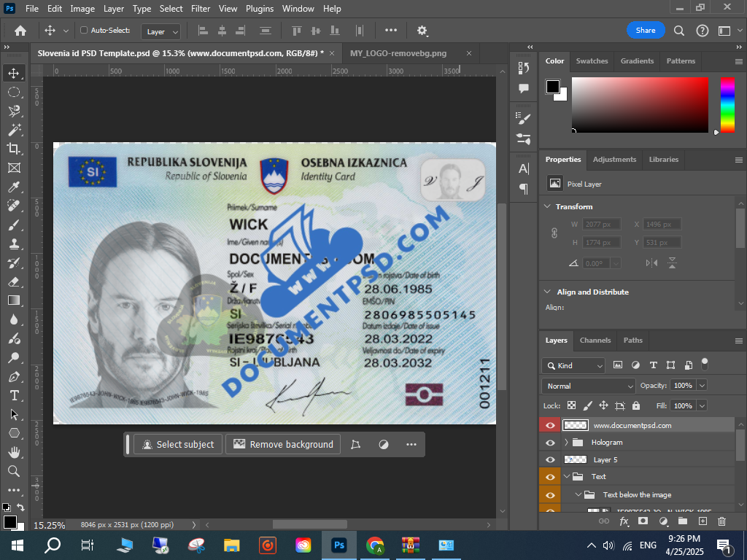Image resolution: width=747 pixels, height=560 pixels.
Task: Select the Gradient tool
Action: coord(14,300)
